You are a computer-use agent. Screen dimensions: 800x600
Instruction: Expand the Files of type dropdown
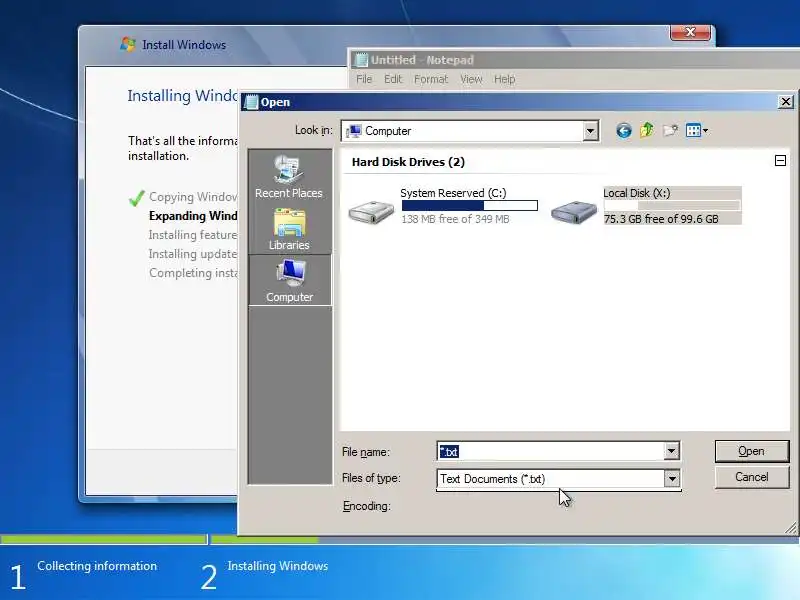672,479
